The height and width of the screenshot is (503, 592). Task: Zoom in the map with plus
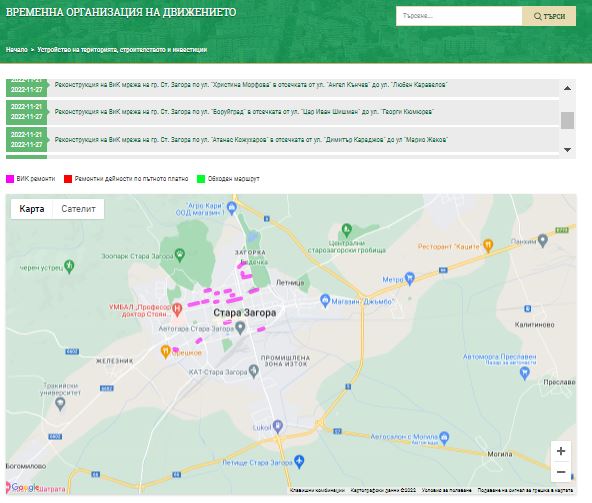[561, 451]
